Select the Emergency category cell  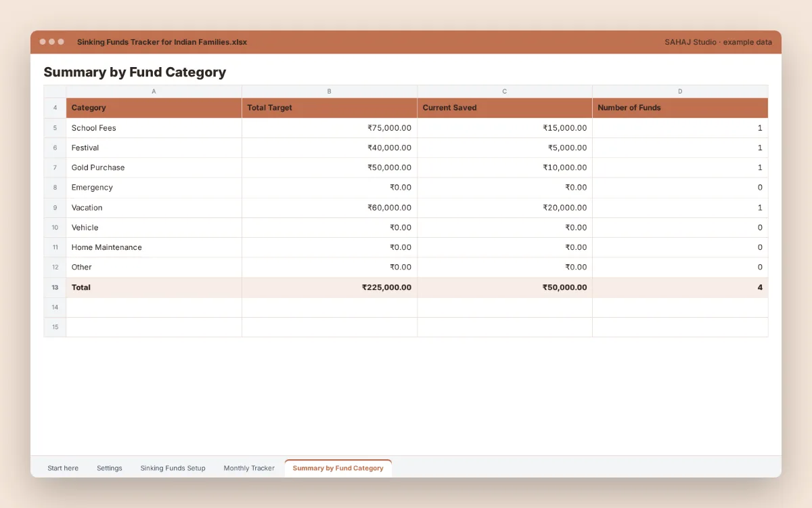click(154, 188)
